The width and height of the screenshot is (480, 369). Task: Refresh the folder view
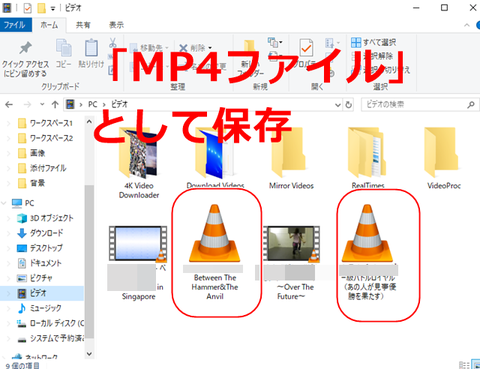[x=349, y=105]
